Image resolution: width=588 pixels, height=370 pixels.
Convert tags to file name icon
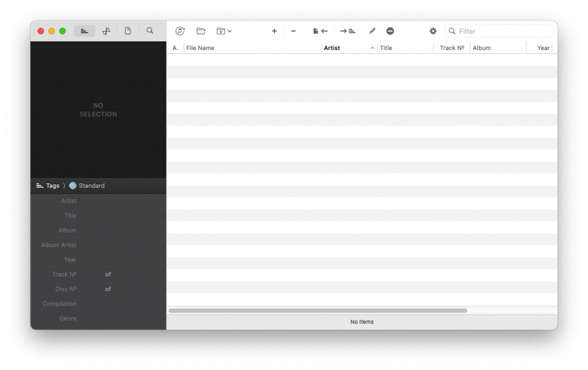[x=347, y=31]
